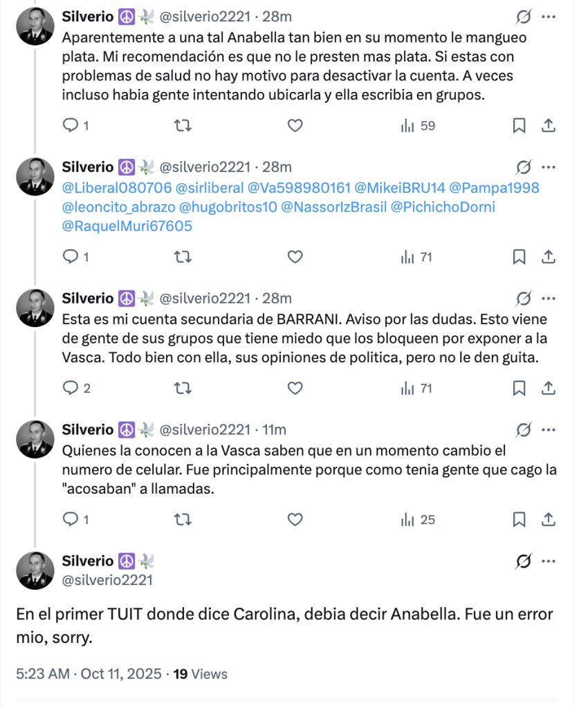Open more options on the Carolina correction tweet

pyautogui.click(x=548, y=561)
